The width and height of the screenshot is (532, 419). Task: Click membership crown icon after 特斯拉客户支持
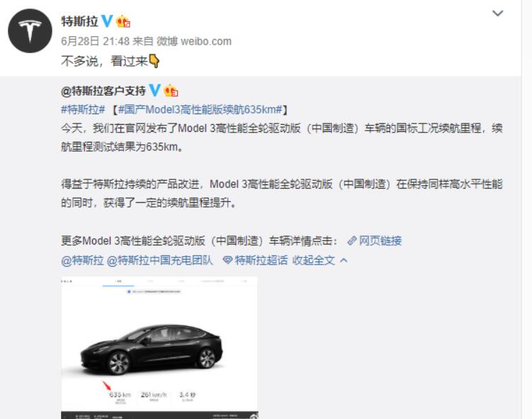click(171, 90)
